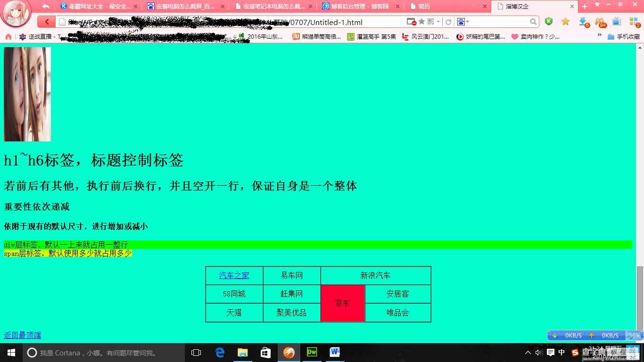This screenshot has height=362, width=644.
Task: Open the green K shield security icon
Action: click(548, 22)
